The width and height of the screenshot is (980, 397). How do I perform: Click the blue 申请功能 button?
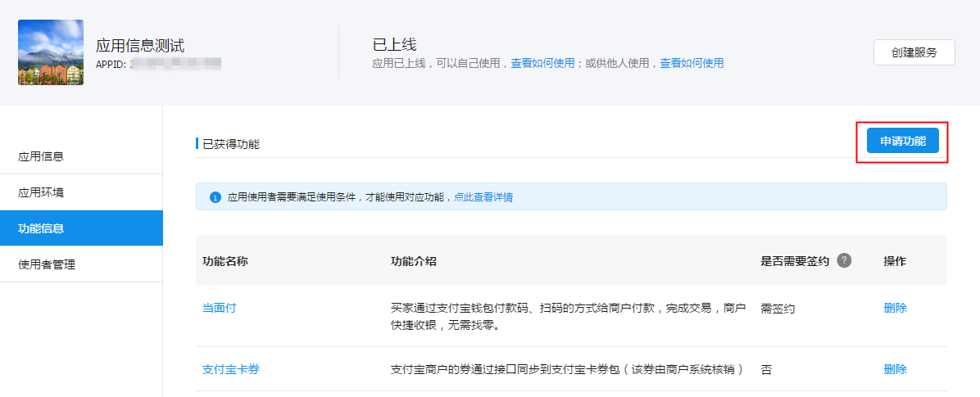(x=902, y=141)
